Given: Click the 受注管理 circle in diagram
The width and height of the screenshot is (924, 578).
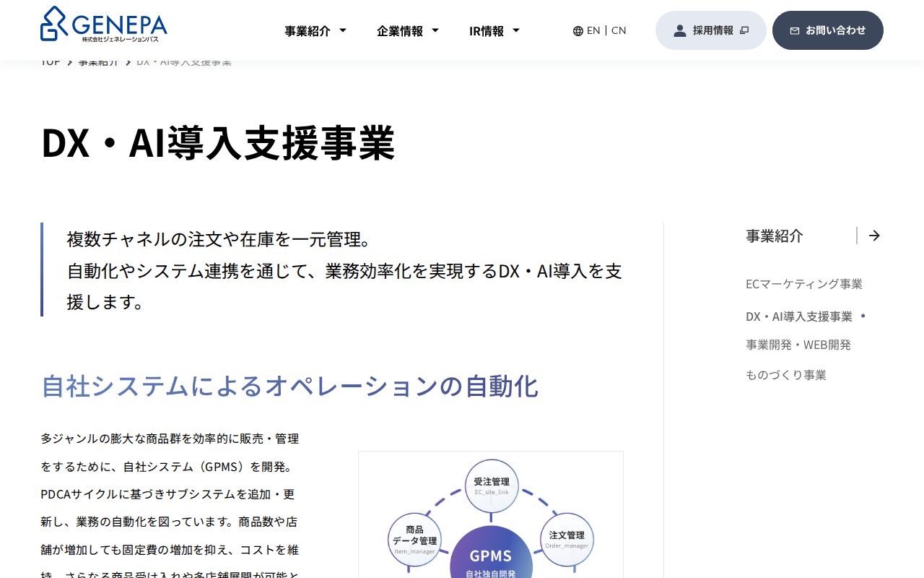Looking at the screenshot, I should coord(491,486).
